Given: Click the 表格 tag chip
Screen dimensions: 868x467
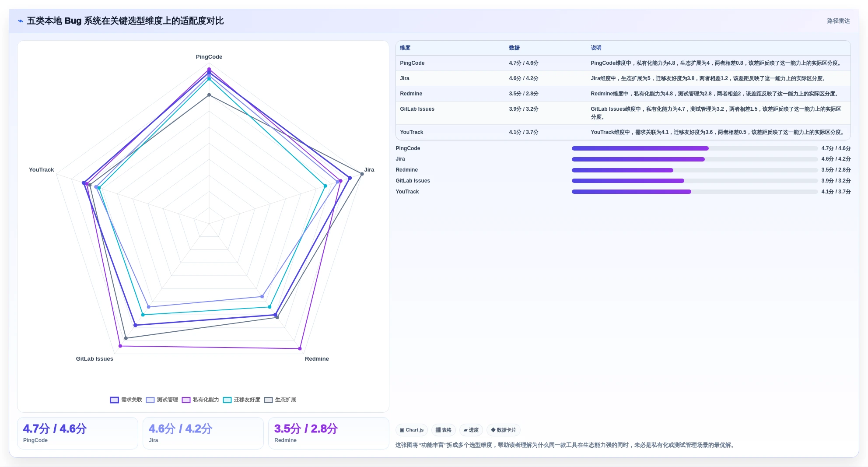Looking at the screenshot, I should [x=444, y=430].
